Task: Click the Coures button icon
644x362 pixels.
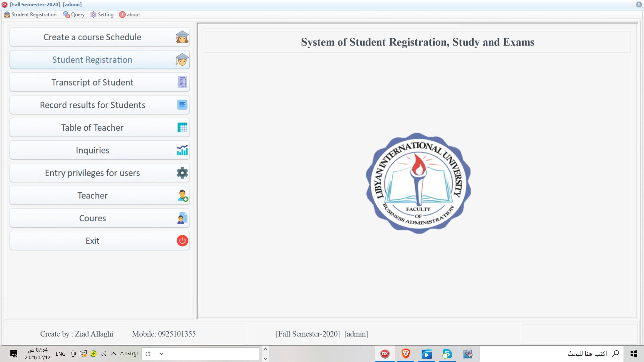Action: click(x=182, y=218)
